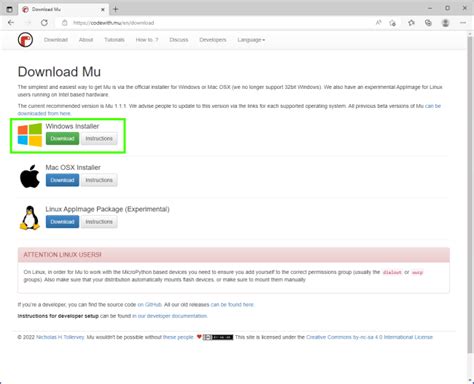Close the Download Mu tab
The width and height of the screenshot is (474, 384).
click(103, 10)
